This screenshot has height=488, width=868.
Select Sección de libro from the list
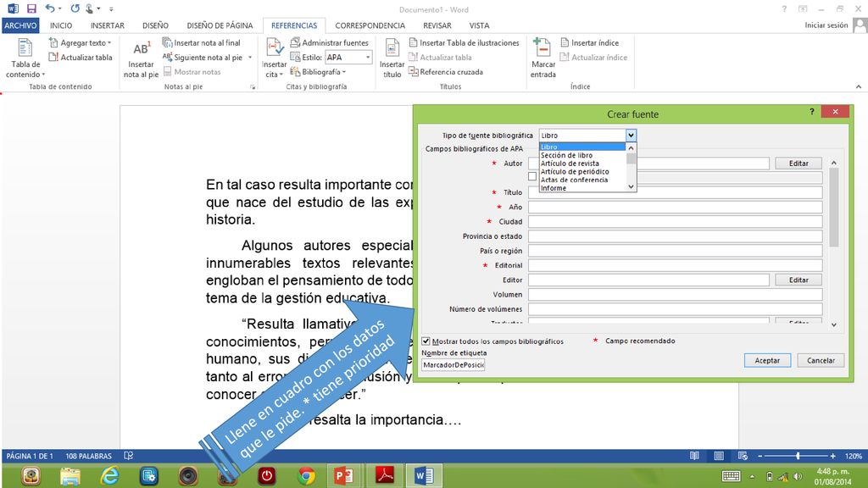coord(566,156)
